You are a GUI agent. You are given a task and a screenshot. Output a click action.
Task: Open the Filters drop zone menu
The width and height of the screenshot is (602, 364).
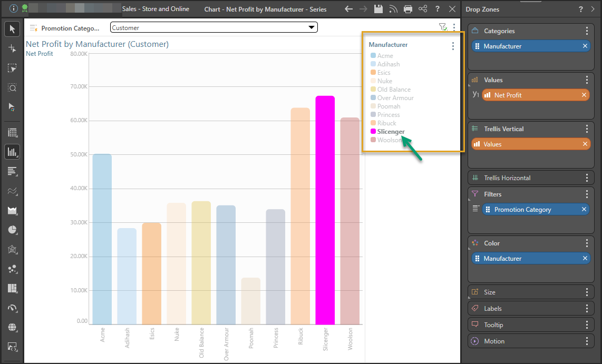(x=587, y=194)
